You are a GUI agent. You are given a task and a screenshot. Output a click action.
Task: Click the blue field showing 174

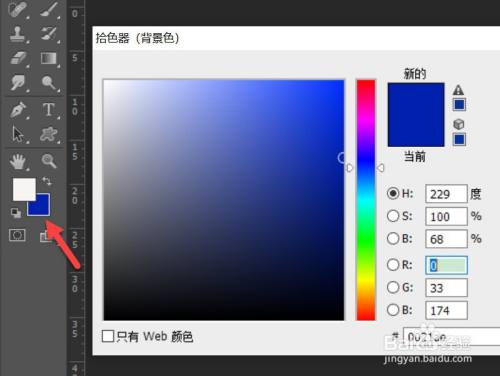click(446, 310)
